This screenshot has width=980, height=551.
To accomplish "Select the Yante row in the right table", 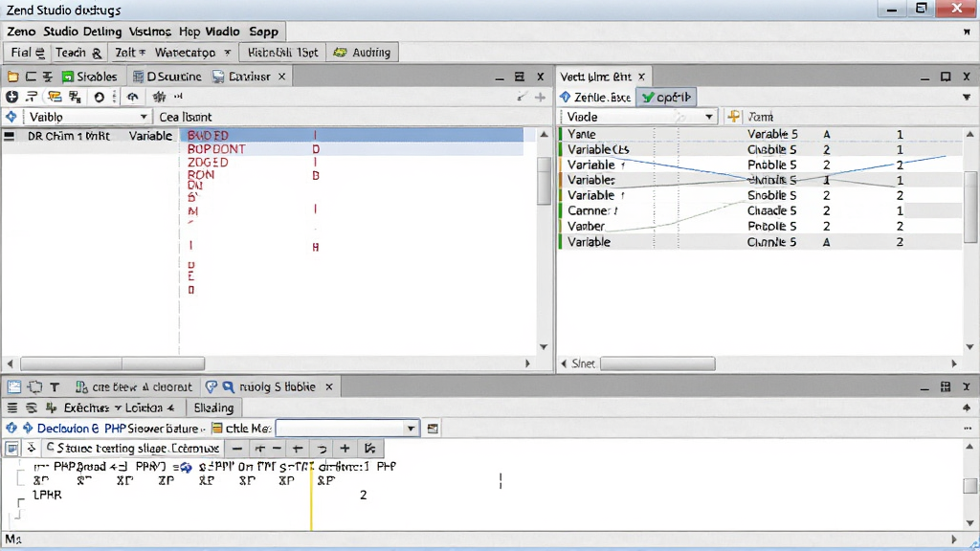I will click(x=761, y=134).
